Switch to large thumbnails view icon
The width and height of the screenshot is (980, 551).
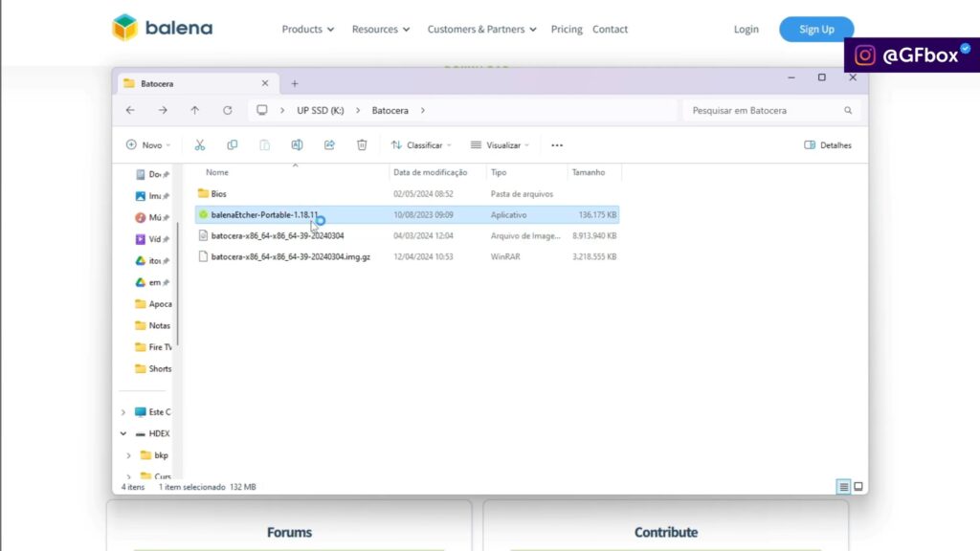click(x=858, y=487)
